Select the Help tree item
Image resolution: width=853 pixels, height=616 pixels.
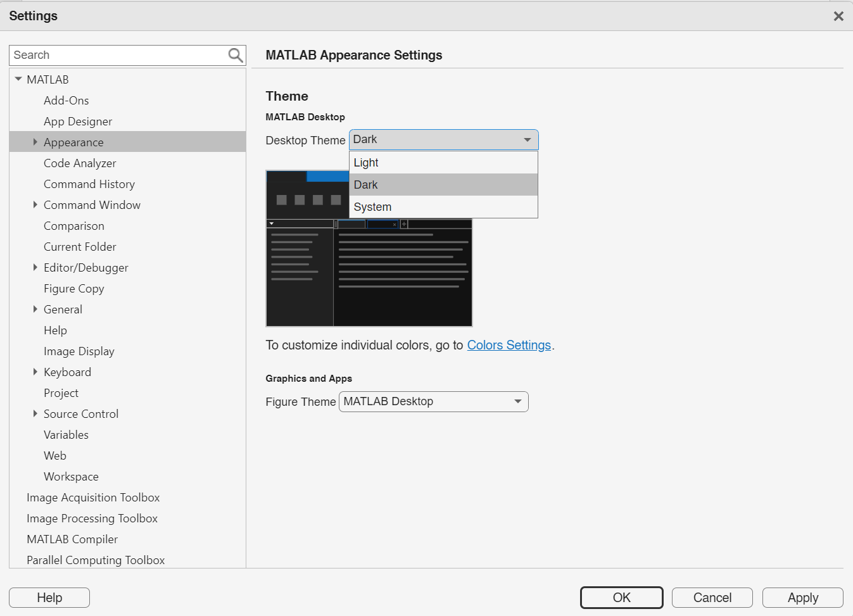point(55,330)
